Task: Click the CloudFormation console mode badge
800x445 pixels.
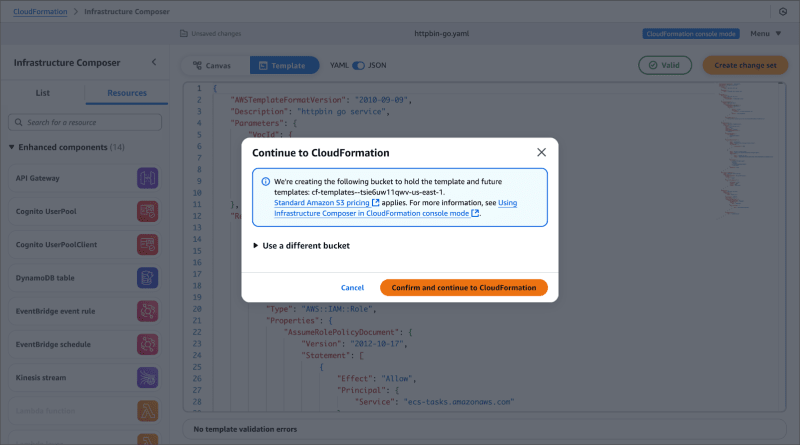Action: pos(691,34)
